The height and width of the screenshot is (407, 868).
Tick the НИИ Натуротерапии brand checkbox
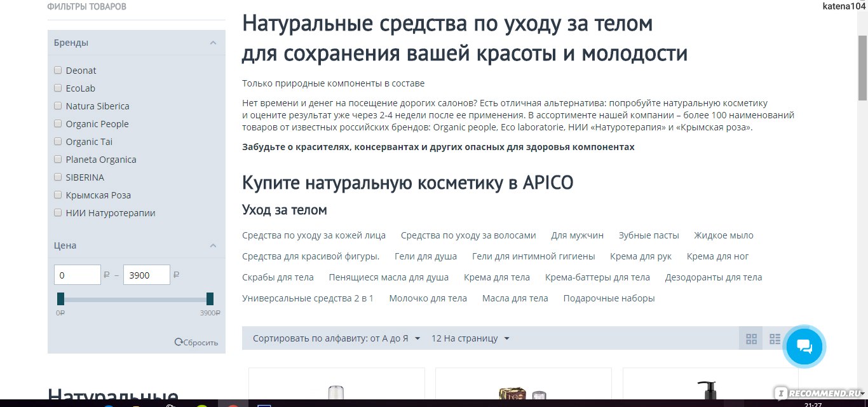[x=58, y=212]
